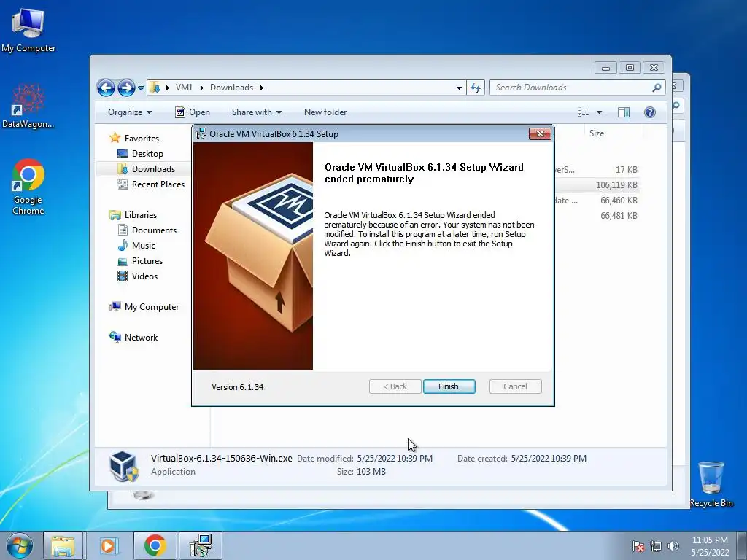Click the Date created value in details pane
The width and height of the screenshot is (747, 560).
pos(549,459)
